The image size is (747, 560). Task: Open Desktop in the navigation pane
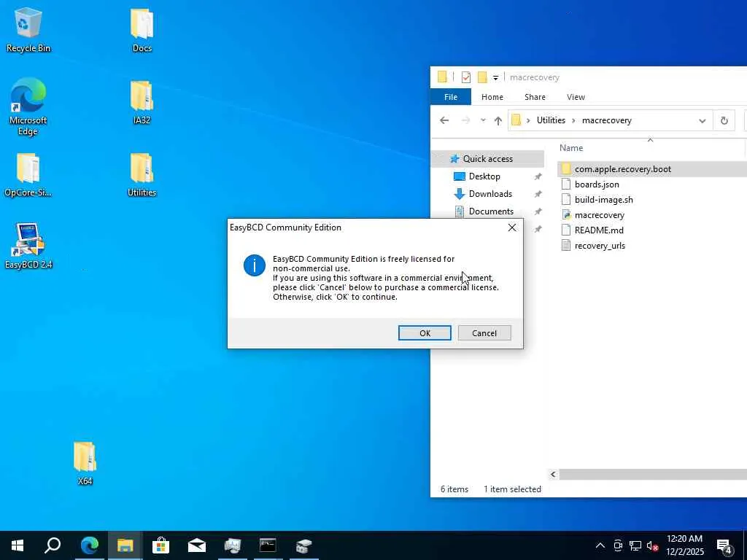(484, 176)
